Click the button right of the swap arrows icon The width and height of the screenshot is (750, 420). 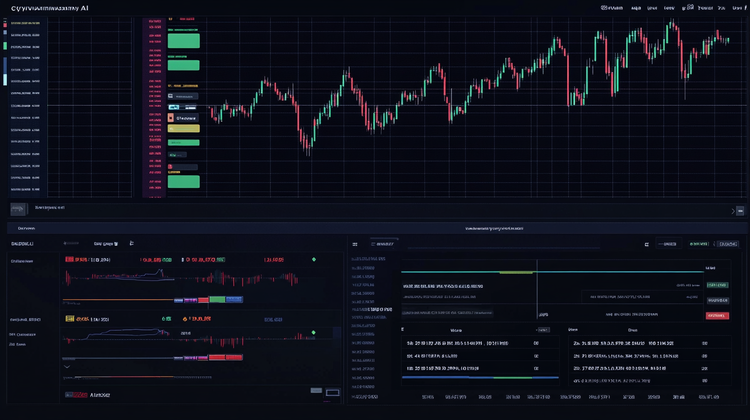pyautogui.click(x=668, y=244)
